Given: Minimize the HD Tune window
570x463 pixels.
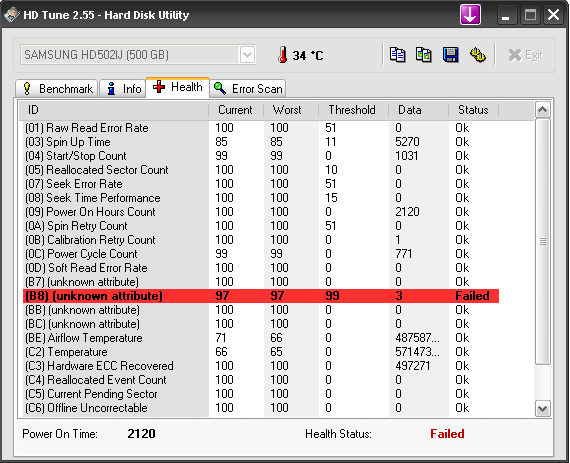Looking at the screenshot, I should [x=507, y=15].
